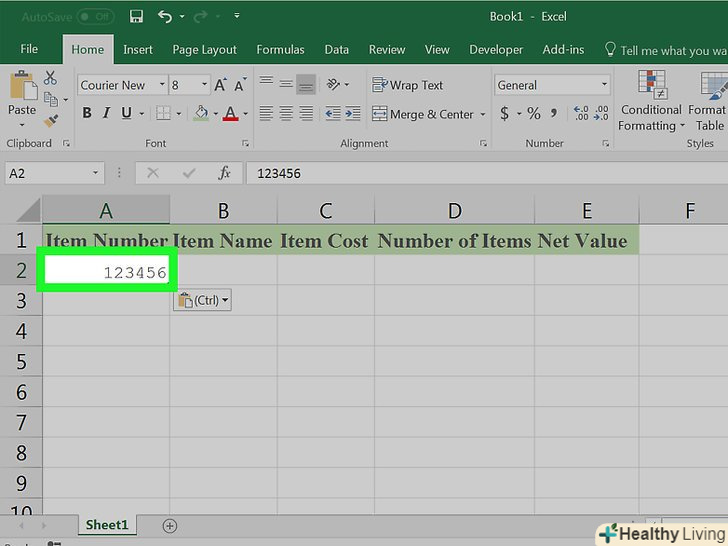728x546 pixels.
Task: Add a new sheet with plus icon
Action: (x=170, y=526)
